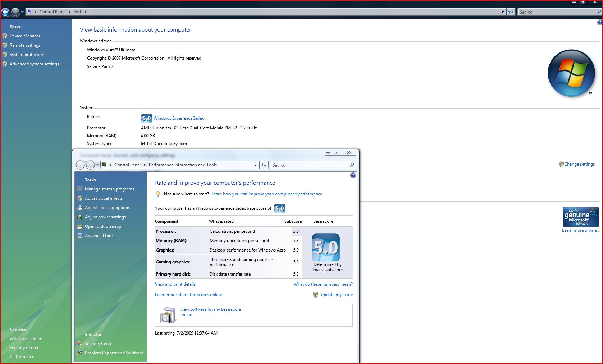Open Adjust power settings

click(105, 217)
